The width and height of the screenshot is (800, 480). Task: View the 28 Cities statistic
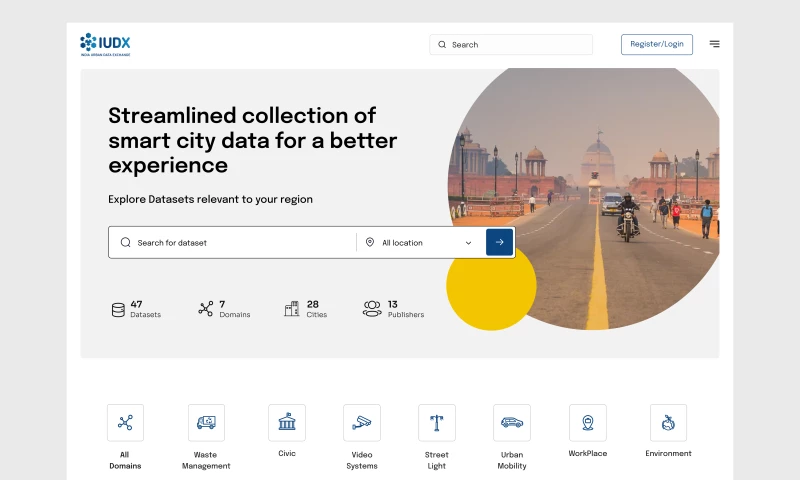(x=305, y=309)
